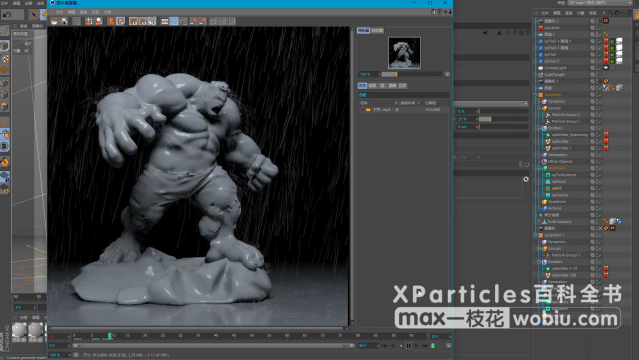Click the home icon in Object Manager header
Image resolution: width=639 pixels, height=360 pixels.
point(617,13)
